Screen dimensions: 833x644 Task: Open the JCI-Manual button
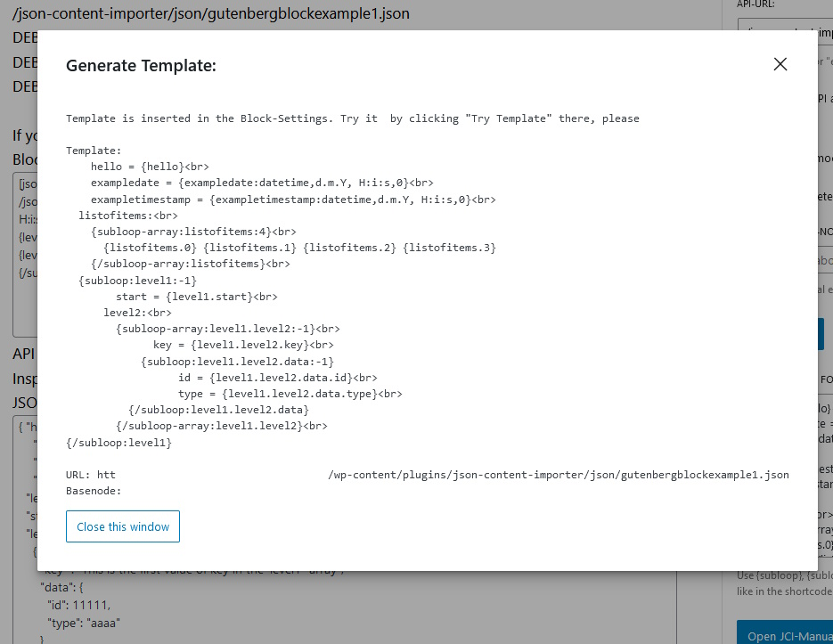(785, 633)
